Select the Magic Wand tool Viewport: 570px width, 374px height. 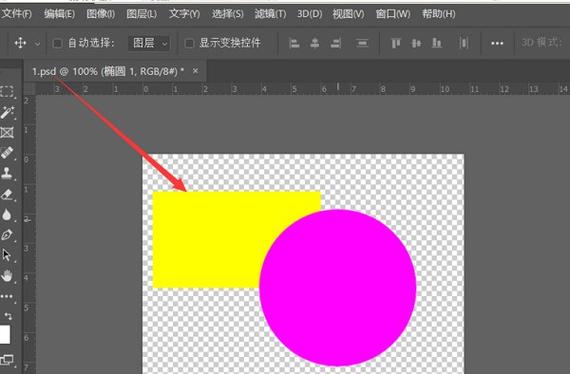click(7, 112)
